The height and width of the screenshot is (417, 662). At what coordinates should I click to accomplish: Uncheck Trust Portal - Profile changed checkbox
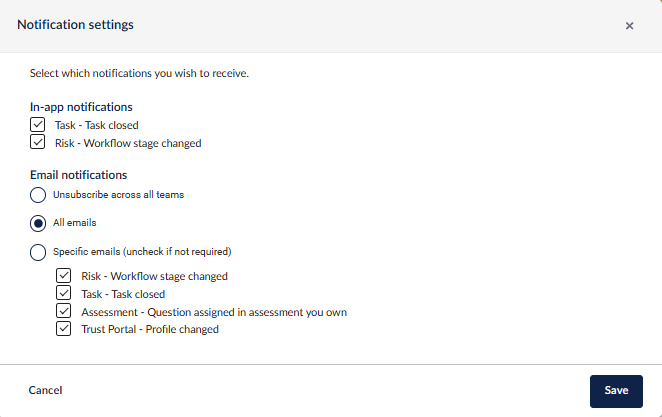[64, 328]
